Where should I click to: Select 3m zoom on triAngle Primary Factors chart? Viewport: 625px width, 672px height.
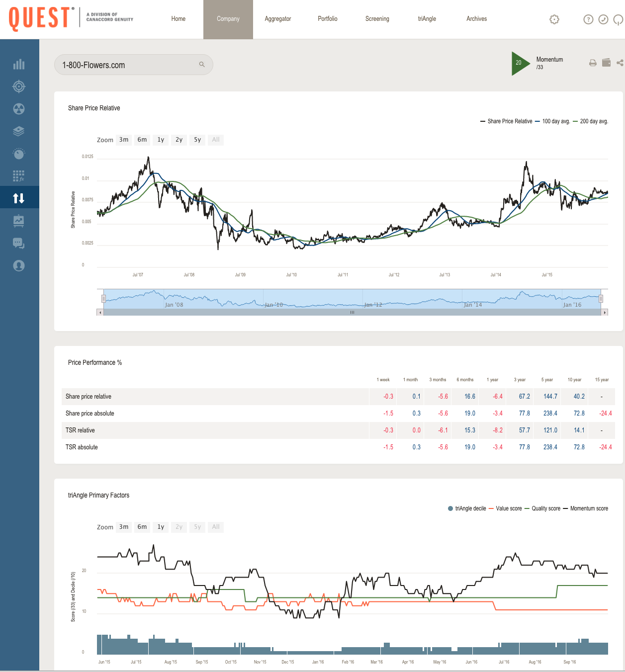(124, 527)
